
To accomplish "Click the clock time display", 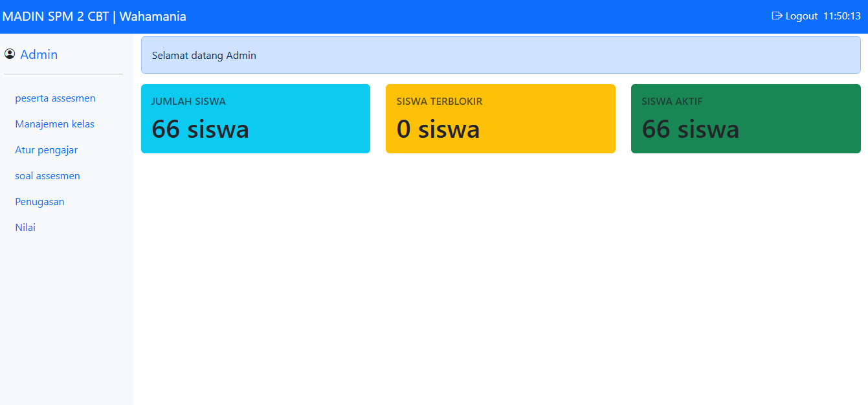I will click(x=841, y=16).
